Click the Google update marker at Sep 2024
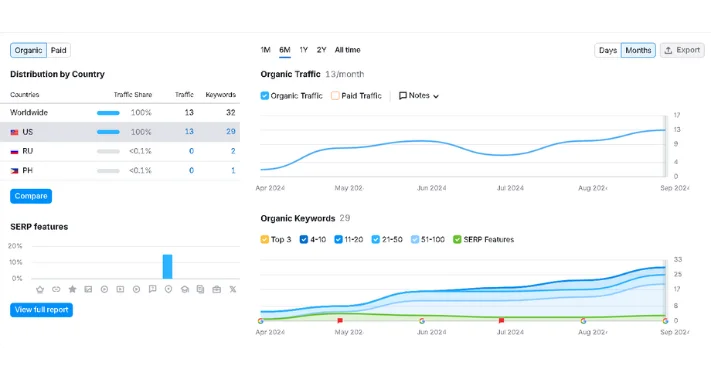 665,321
